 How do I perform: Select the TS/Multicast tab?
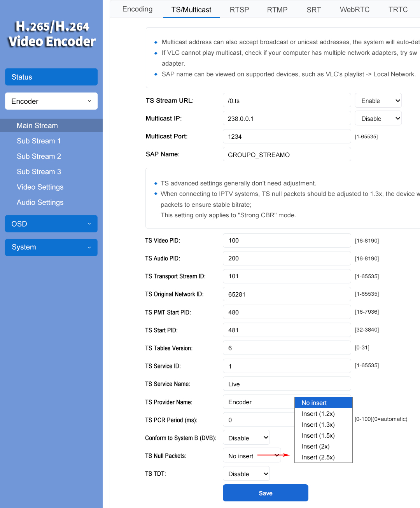pos(191,9)
